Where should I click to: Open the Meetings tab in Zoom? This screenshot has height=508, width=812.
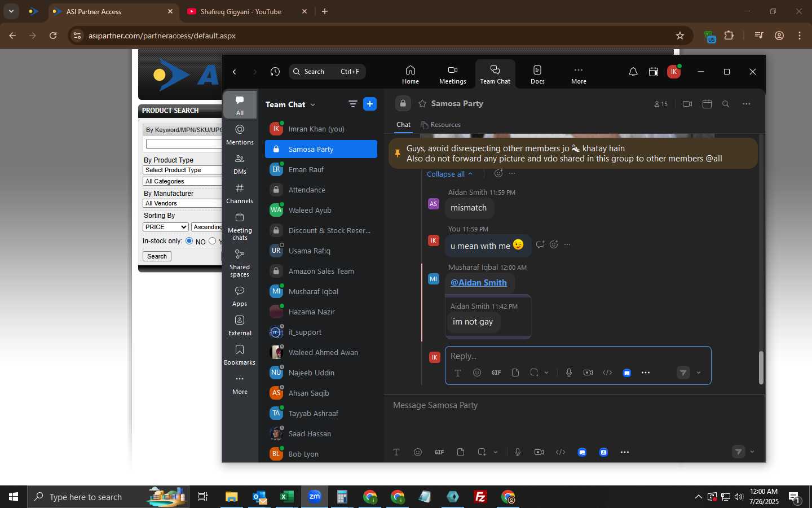click(x=452, y=74)
